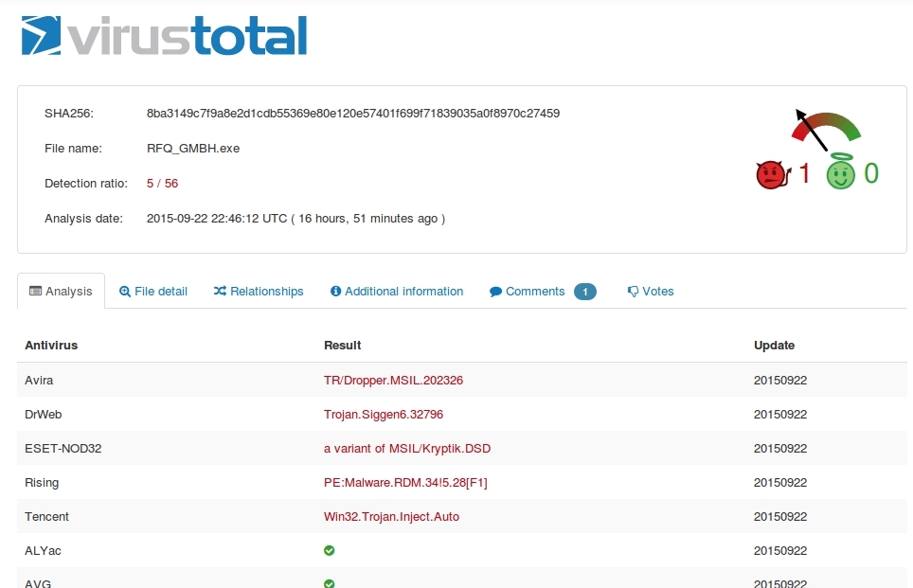The height and width of the screenshot is (588, 913).
Task: Click the SHA256 field label
Action: (x=69, y=114)
